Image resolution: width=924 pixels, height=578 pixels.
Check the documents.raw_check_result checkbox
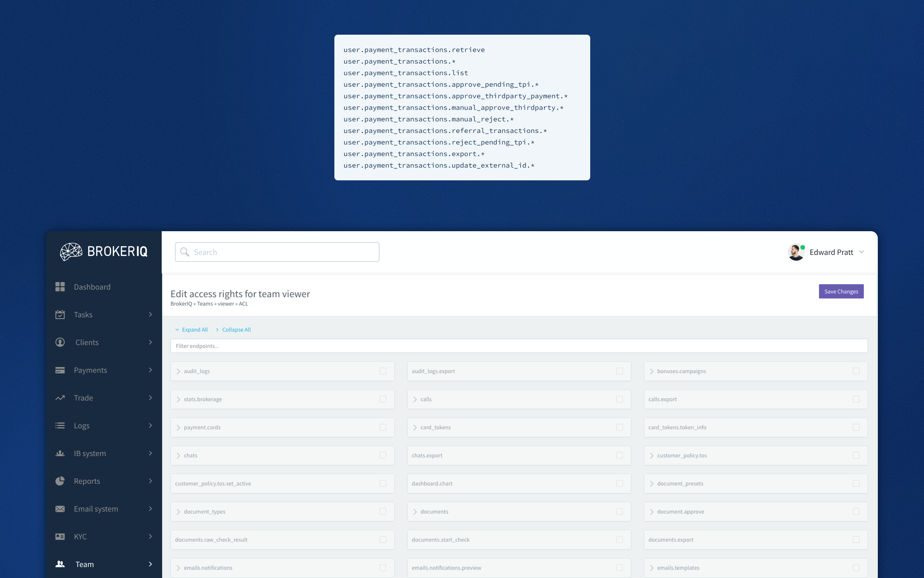click(383, 540)
